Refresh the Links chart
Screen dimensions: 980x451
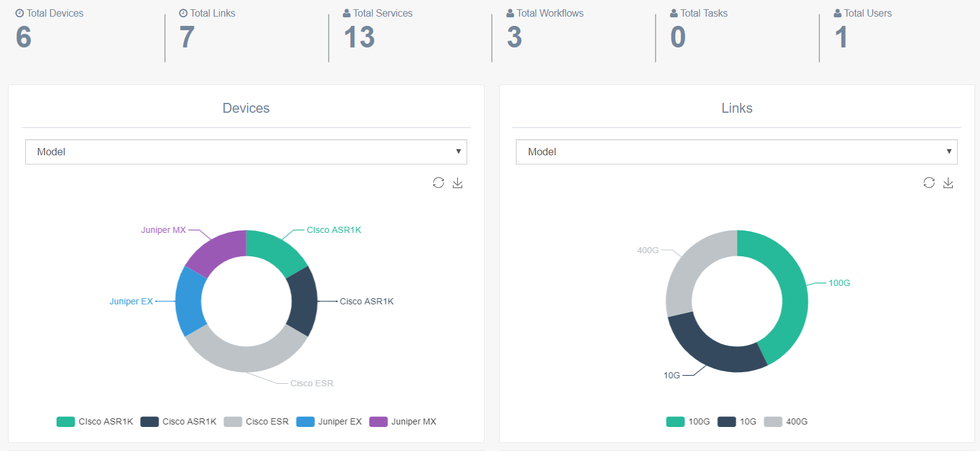click(x=929, y=182)
